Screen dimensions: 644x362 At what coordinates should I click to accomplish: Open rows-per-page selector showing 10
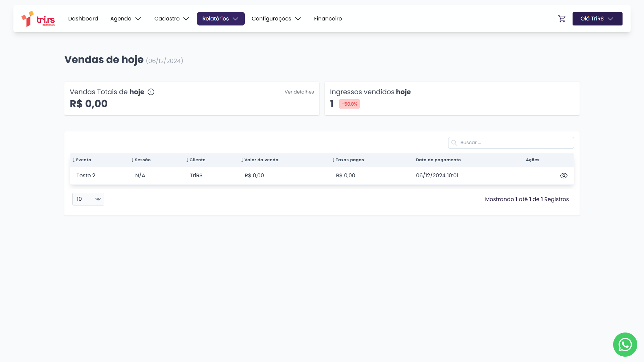point(88,199)
